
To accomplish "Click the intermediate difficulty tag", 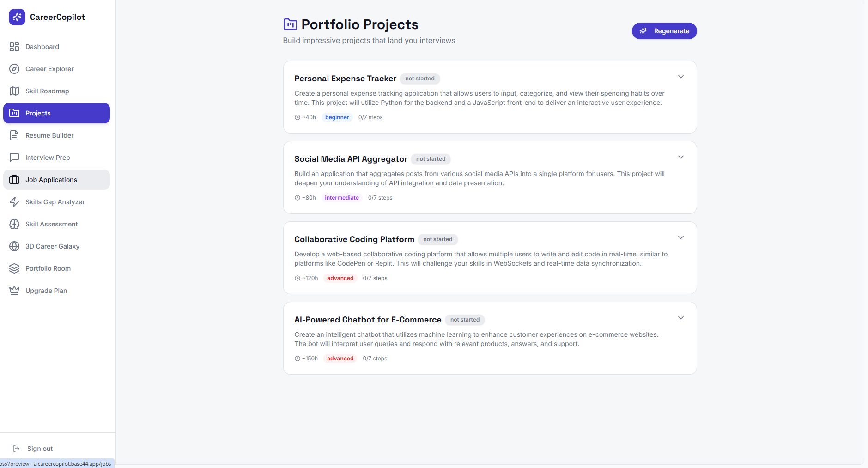I will tap(341, 198).
